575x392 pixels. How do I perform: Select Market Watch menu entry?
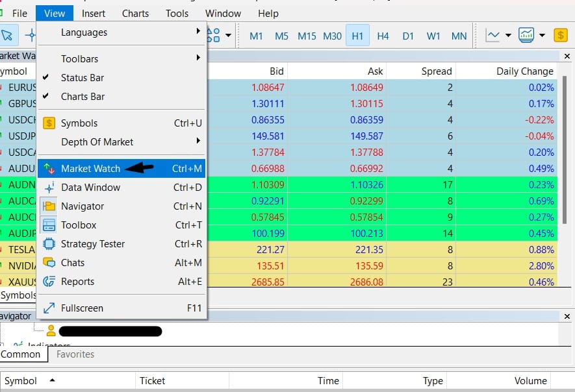pyautogui.click(x=121, y=169)
